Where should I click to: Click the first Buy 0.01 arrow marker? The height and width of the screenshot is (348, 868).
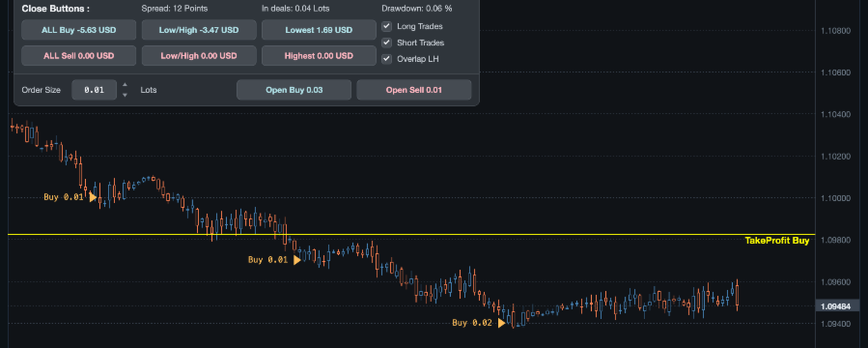pyautogui.click(x=93, y=197)
